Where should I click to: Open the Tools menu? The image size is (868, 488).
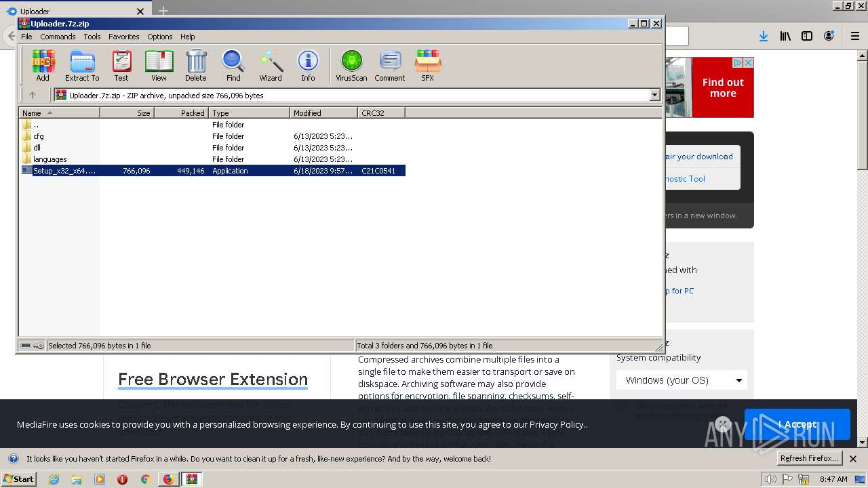(x=92, y=37)
